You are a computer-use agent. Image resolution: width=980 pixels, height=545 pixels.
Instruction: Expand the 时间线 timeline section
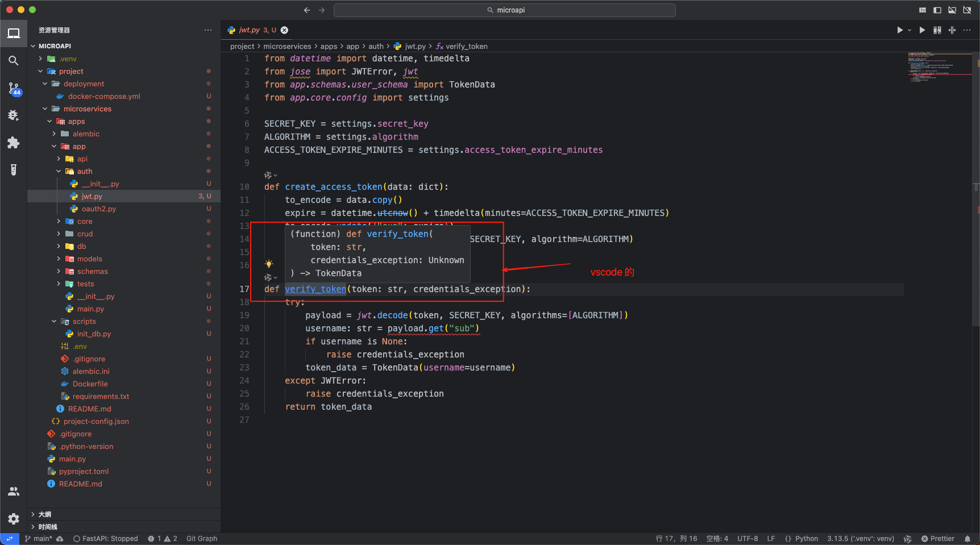(x=124, y=527)
